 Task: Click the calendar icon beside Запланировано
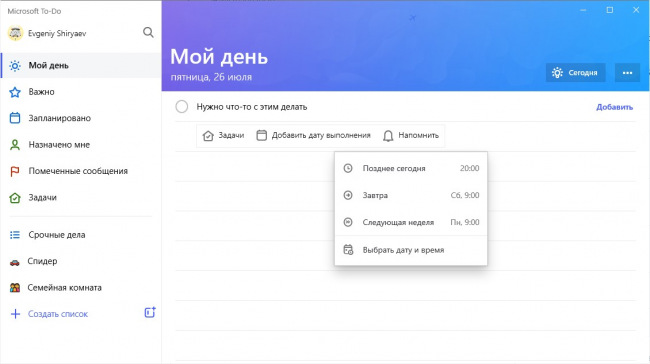coord(15,118)
